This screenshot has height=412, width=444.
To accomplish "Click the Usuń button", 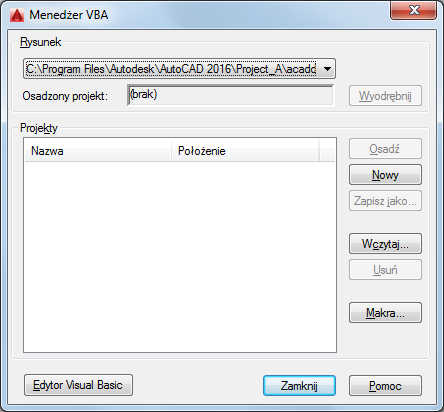I will coord(385,270).
